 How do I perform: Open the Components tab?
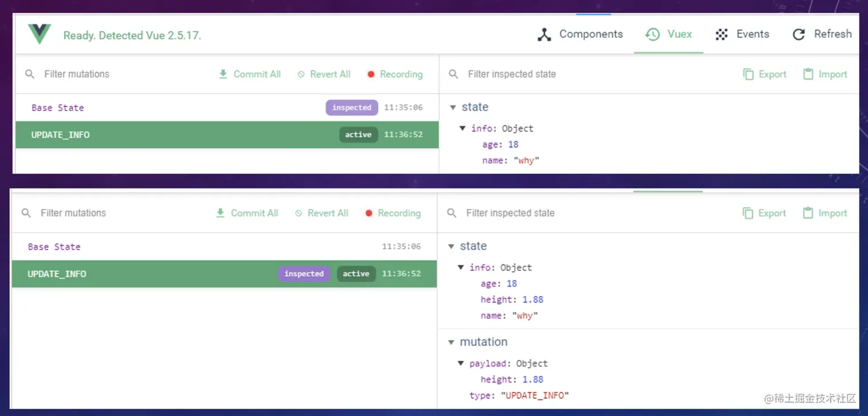580,34
